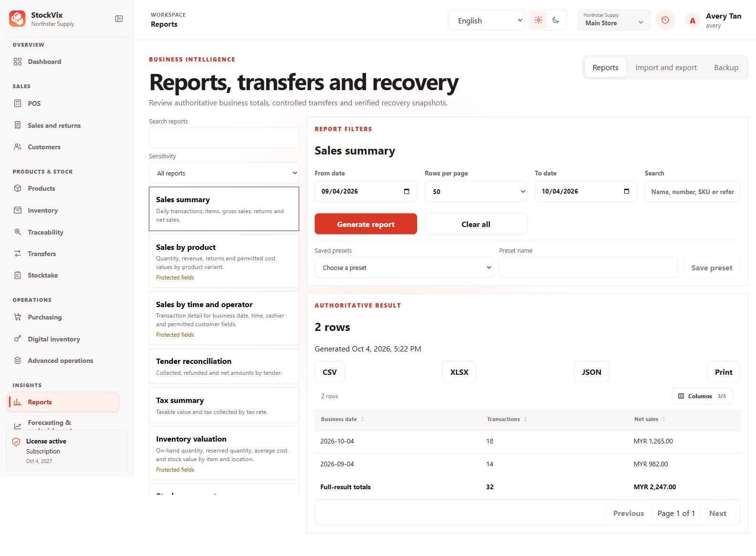Open the Rows per page dropdown
The width and height of the screenshot is (756, 556).
point(476,191)
